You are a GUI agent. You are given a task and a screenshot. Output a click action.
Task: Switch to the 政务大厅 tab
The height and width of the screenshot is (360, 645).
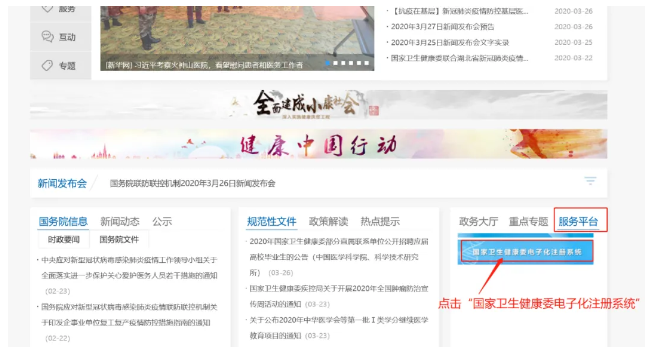pos(478,221)
